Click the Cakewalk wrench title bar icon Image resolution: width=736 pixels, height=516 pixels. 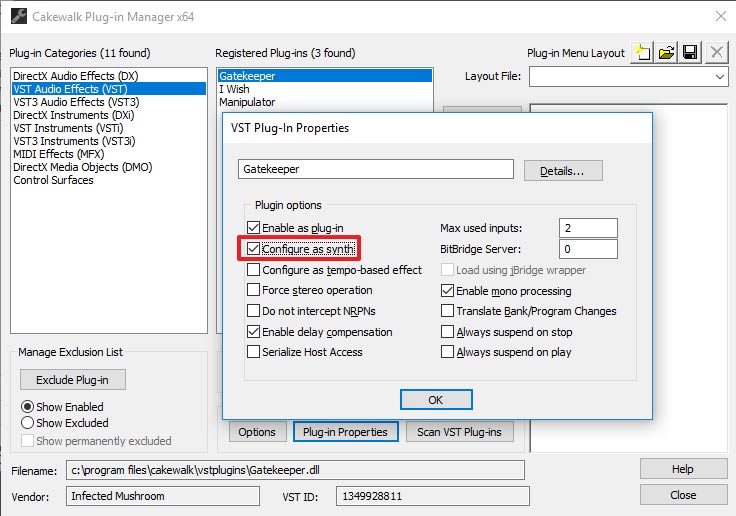click(x=16, y=15)
